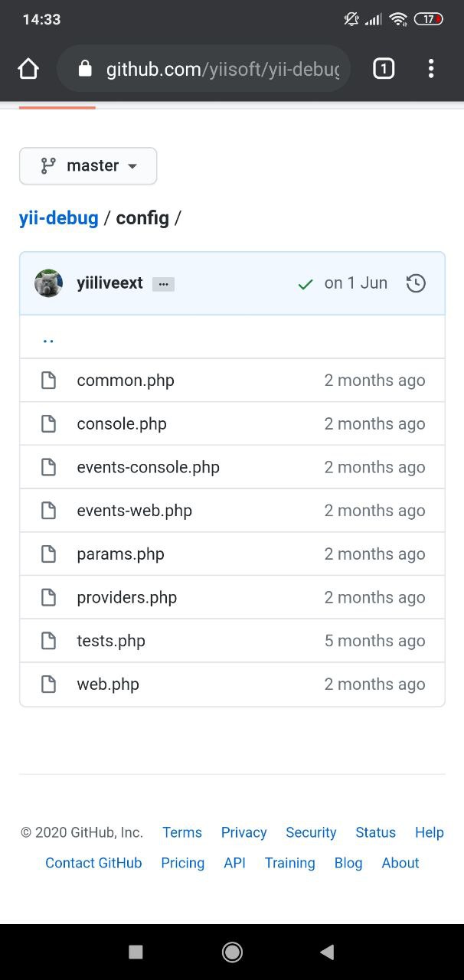Click the yii-debug breadcrumb link
The width and height of the screenshot is (464, 980).
59,218
